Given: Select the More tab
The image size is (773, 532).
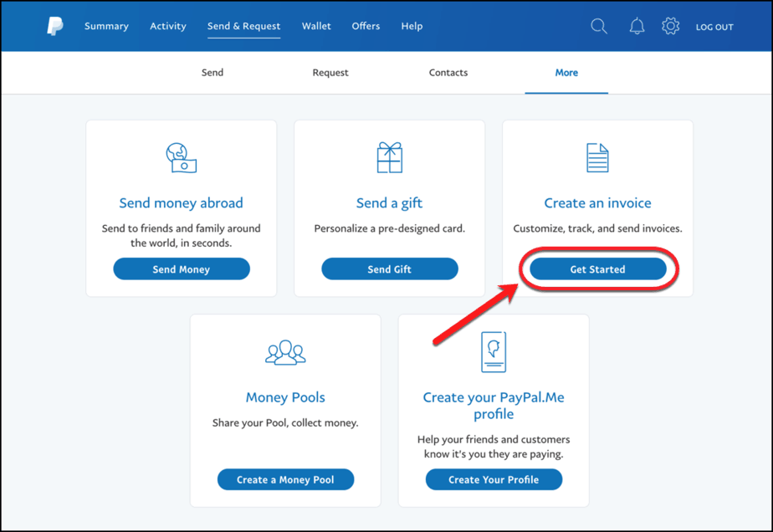Looking at the screenshot, I should (566, 73).
